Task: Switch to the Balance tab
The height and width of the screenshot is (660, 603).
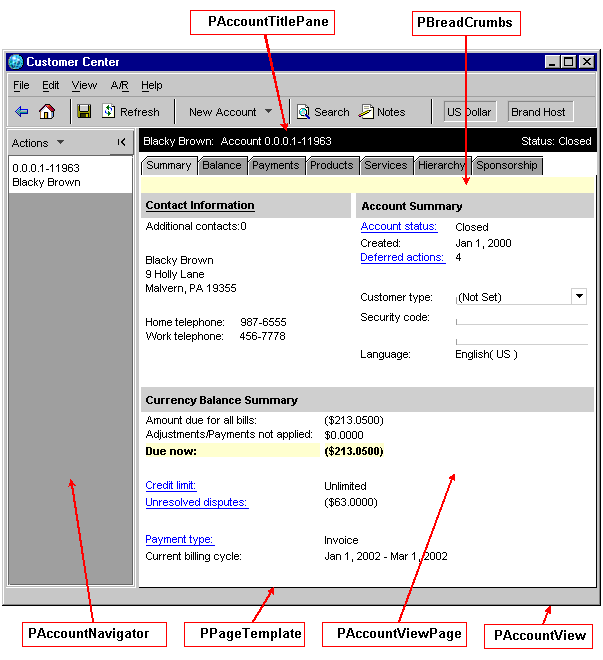Action: tap(222, 165)
